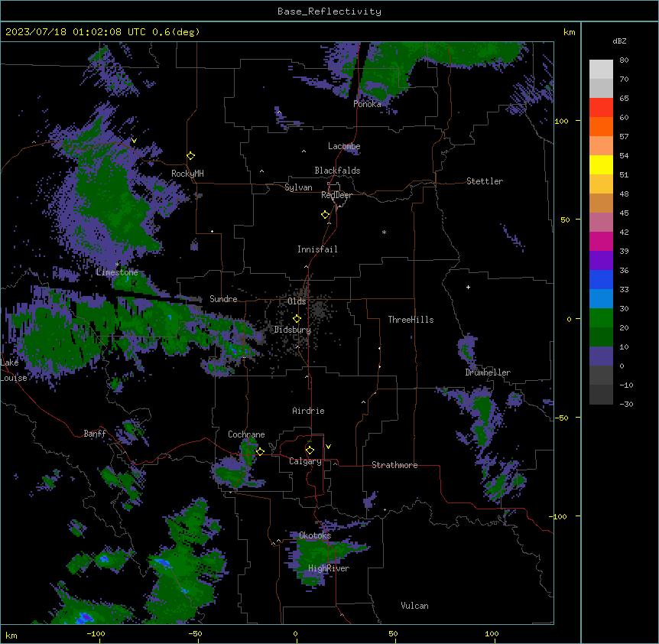Click the Stettler city label
The height and width of the screenshot is (644, 659).
(x=485, y=181)
